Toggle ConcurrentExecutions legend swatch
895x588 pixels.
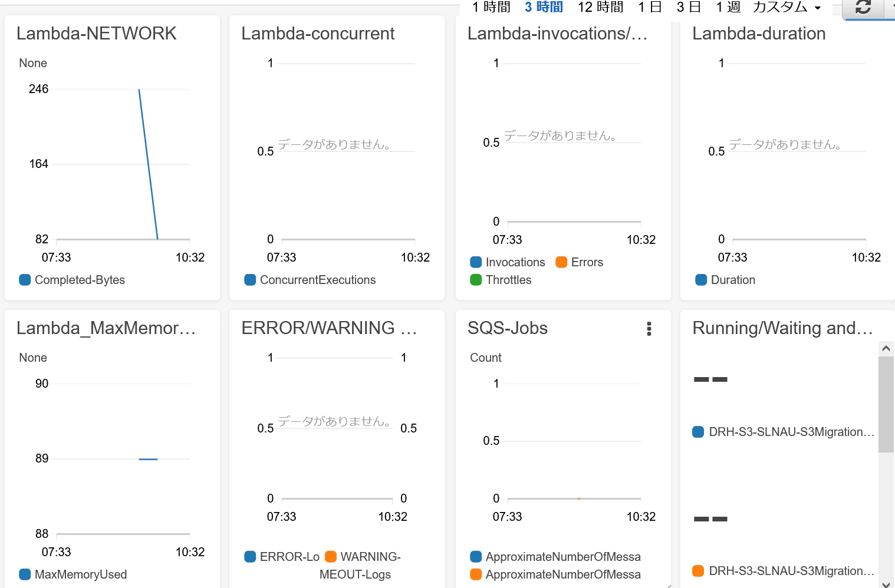tap(250, 280)
